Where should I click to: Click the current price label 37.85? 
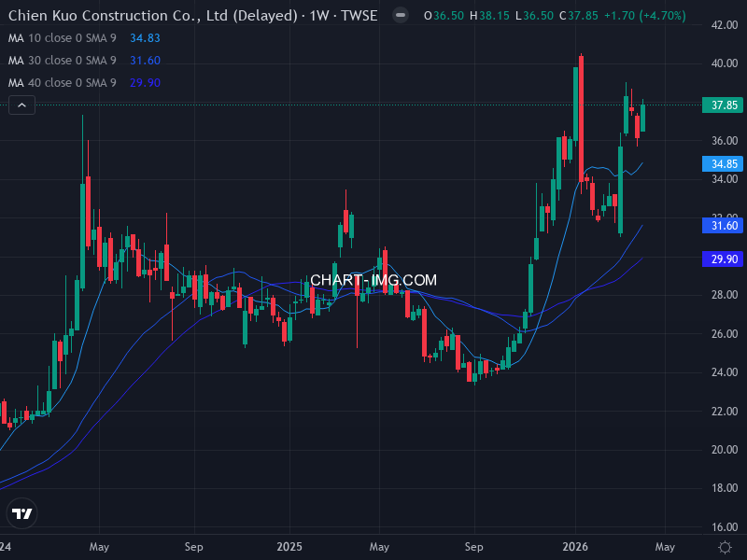[723, 105]
